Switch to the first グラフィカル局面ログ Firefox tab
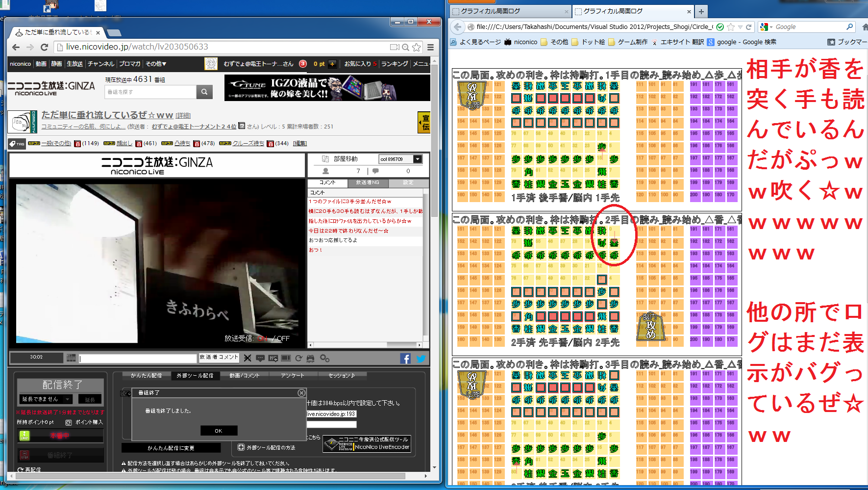 pyautogui.click(x=510, y=11)
